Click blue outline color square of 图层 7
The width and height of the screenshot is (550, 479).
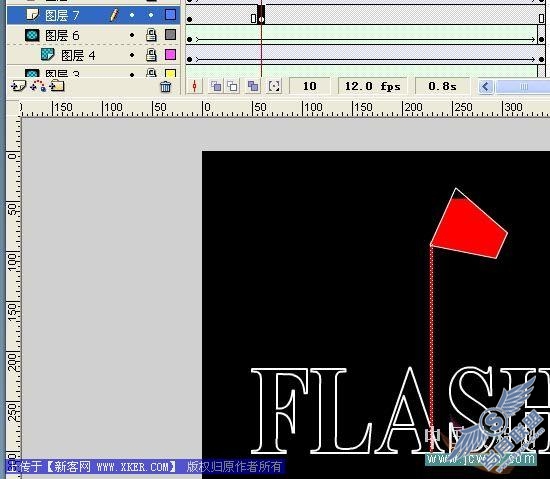click(x=170, y=15)
